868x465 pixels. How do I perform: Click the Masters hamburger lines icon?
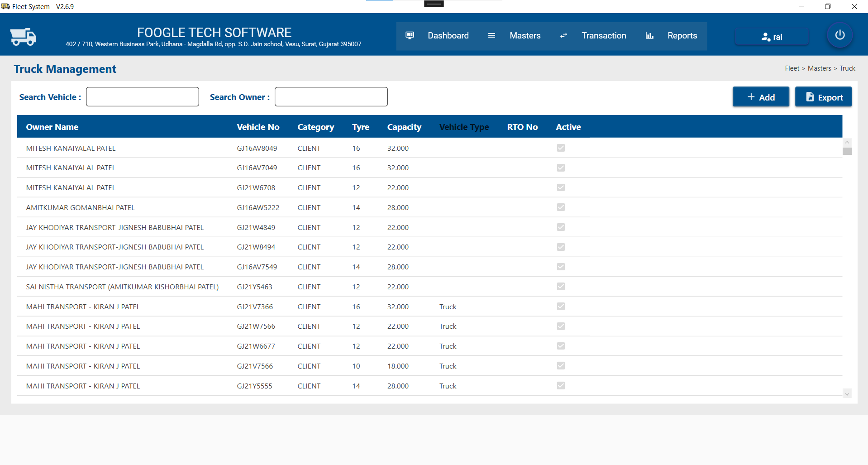click(x=491, y=35)
